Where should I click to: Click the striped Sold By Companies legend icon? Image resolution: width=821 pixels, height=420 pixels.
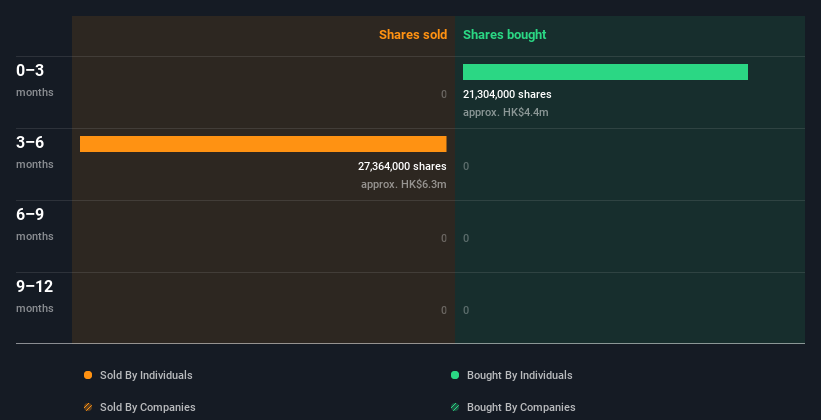(88, 407)
